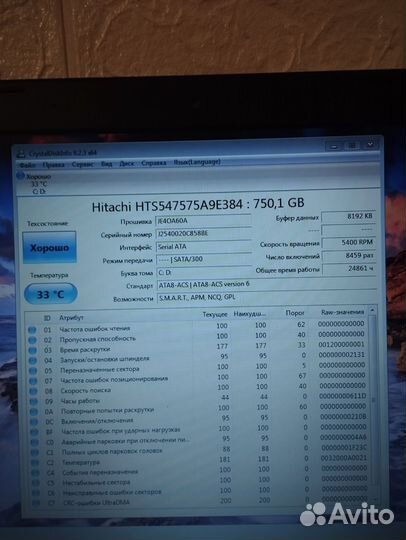Click status circle of row C5 Нестабильные сектора
Image resolution: width=406 pixels, height=540 pixels.
pos(36,484)
